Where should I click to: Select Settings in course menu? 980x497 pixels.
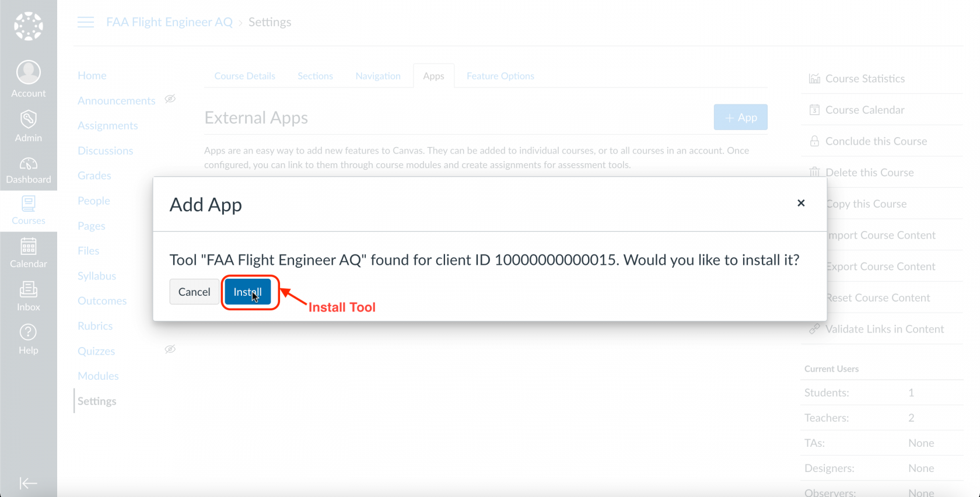[97, 401]
